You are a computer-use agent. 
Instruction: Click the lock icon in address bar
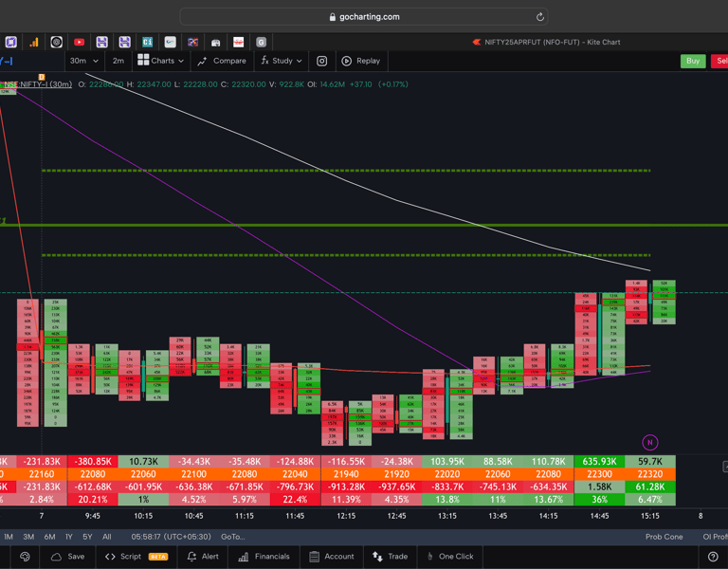tap(332, 17)
